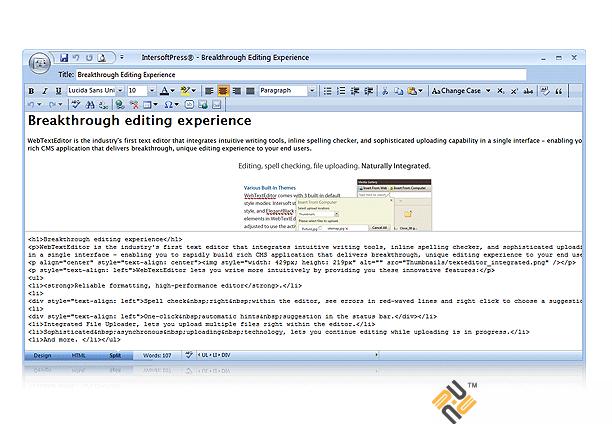Toggle underline formatting
612x424 pixels.
58,91
